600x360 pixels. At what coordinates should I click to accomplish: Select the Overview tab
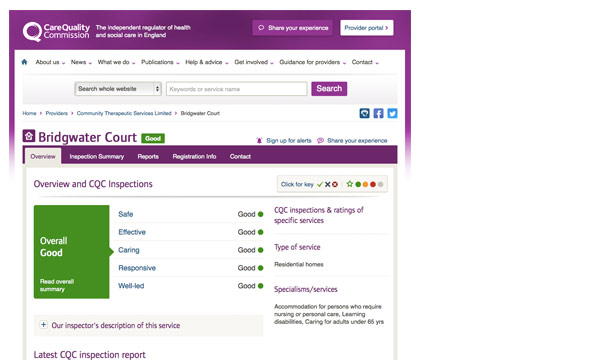tap(43, 156)
